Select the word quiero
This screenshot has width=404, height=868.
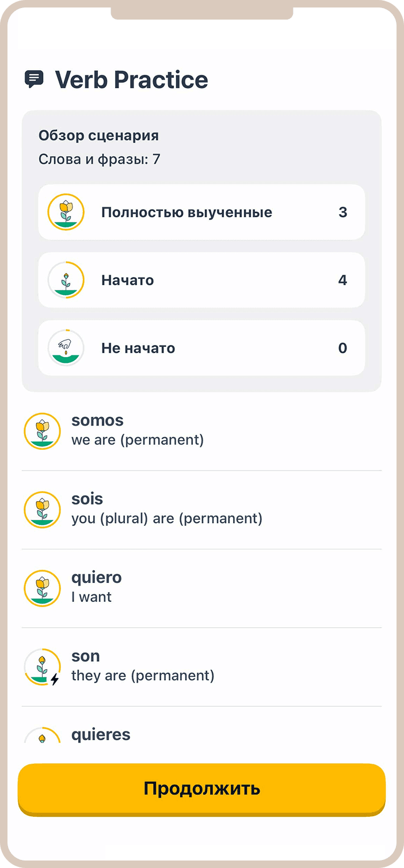pos(97,578)
